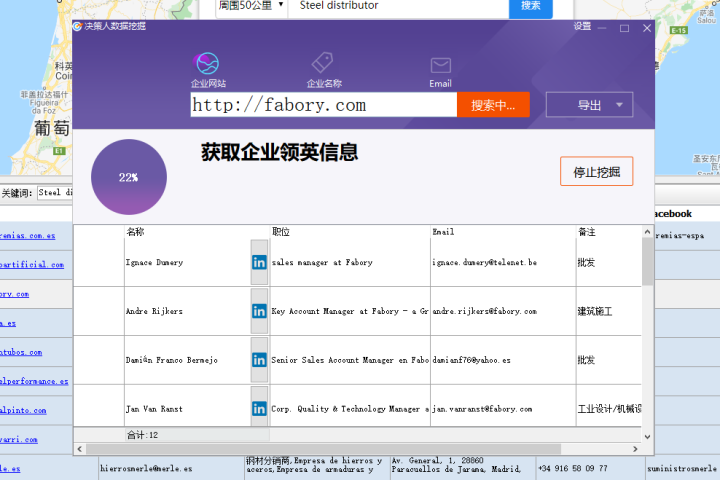Click the 关键词 Steel field in background window
The width and height of the screenshot is (720, 480).
pyautogui.click(x=55, y=192)
